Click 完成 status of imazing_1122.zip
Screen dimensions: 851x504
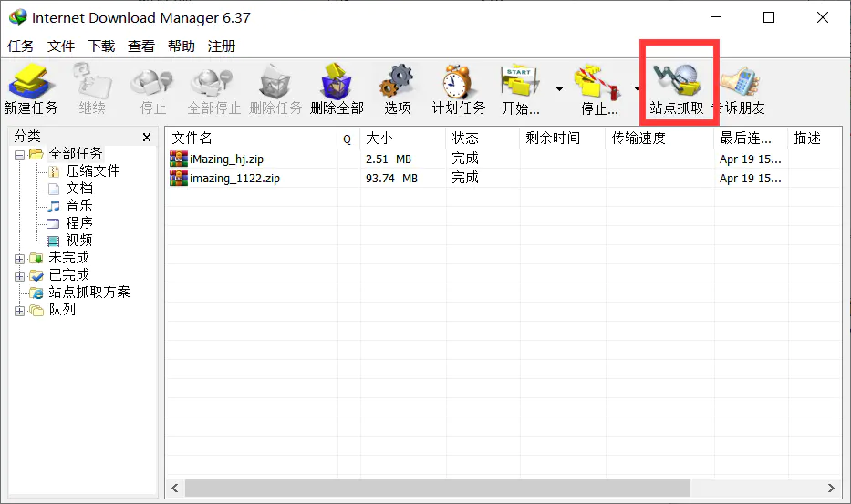click(x=465, y=178)
